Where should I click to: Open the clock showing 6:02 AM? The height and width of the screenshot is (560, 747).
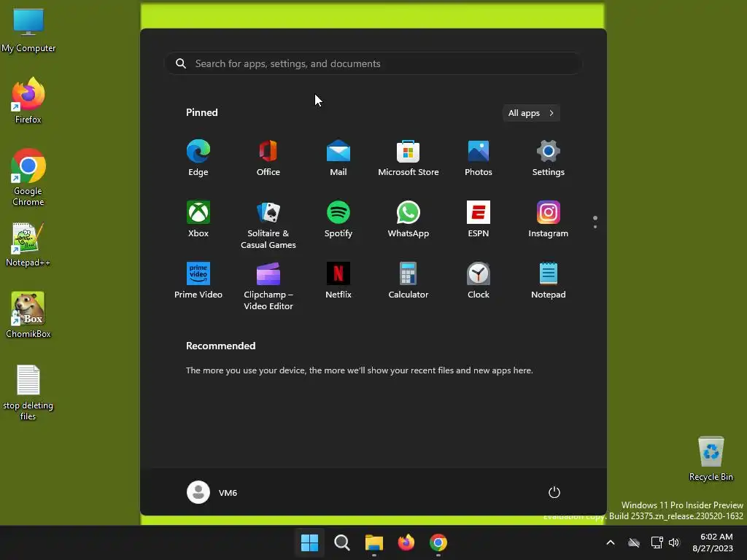tap(713, 542)
